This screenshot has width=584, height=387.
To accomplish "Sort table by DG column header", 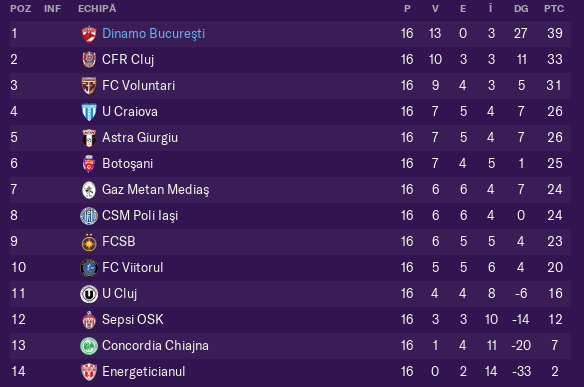I will (521, 9).
